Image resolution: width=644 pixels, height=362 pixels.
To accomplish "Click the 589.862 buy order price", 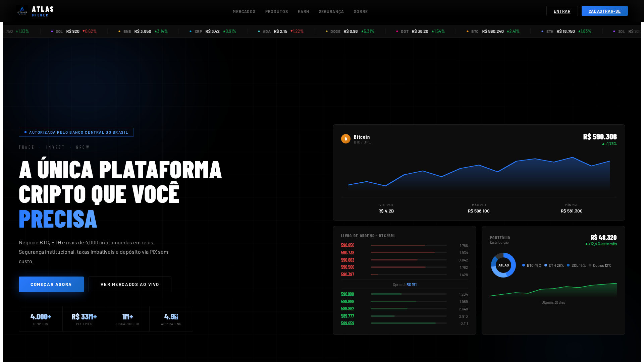I will [x=347, y=309].
